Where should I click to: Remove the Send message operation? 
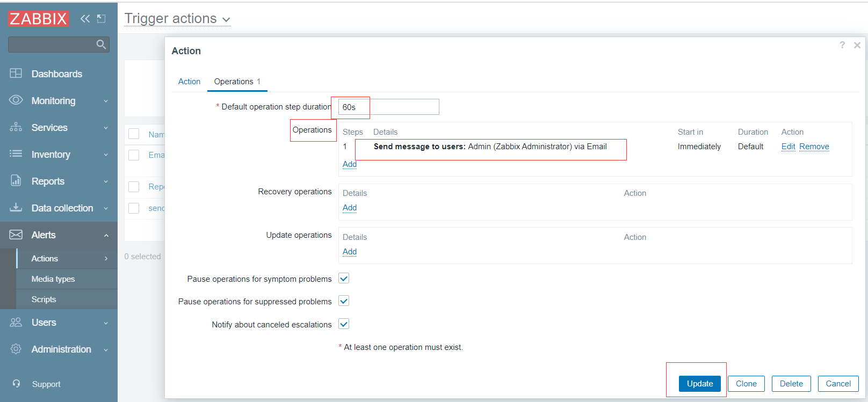(x=814, y=147)
